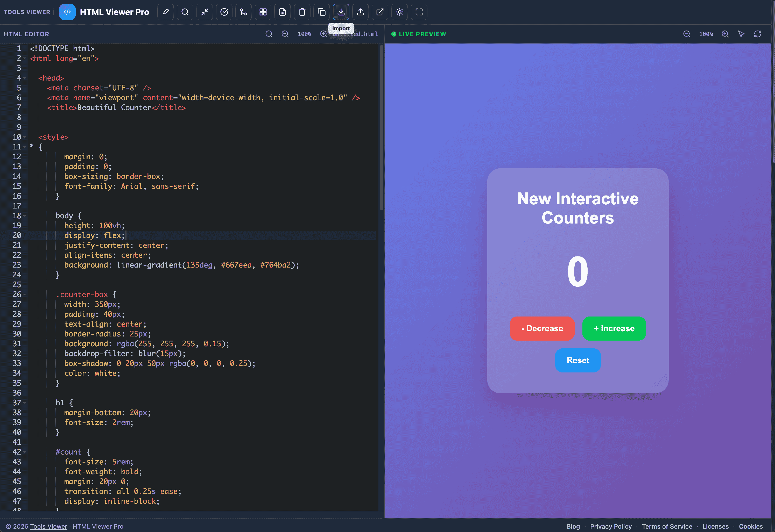Screen dimensions: 775x532
Task: Collapse the html tag fold on line 2
Action: point(25,58)
